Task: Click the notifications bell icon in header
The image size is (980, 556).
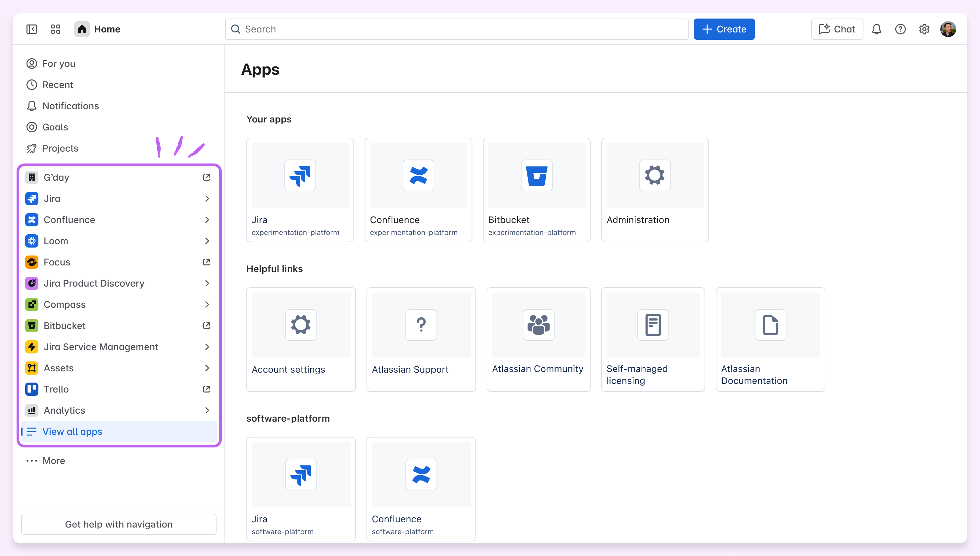Action: pyautogui.click(x=876, y=29)
